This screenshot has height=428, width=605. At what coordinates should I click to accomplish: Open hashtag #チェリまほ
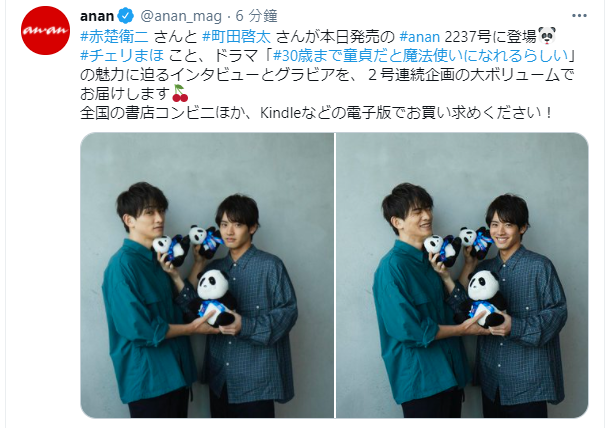[122, 56]
